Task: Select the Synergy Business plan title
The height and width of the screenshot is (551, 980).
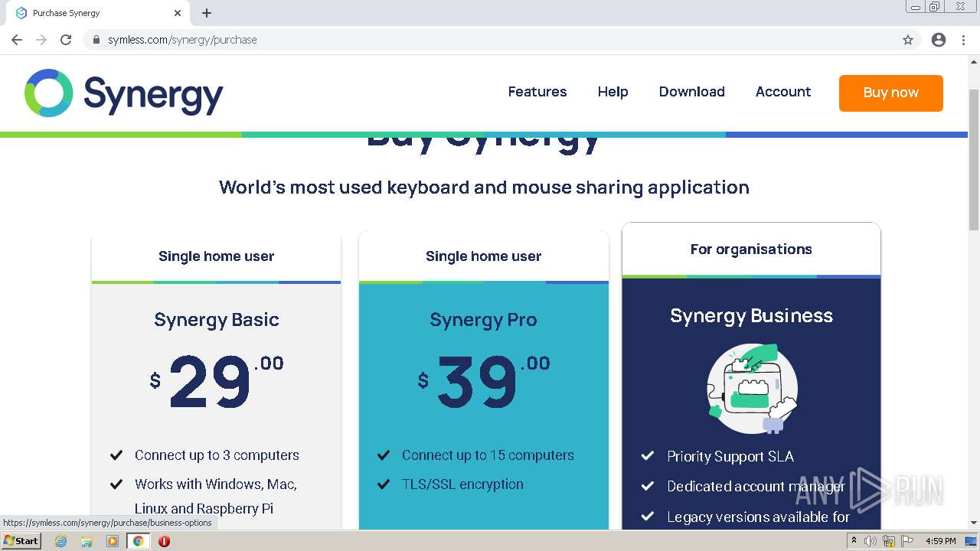Action: point(751,316)
